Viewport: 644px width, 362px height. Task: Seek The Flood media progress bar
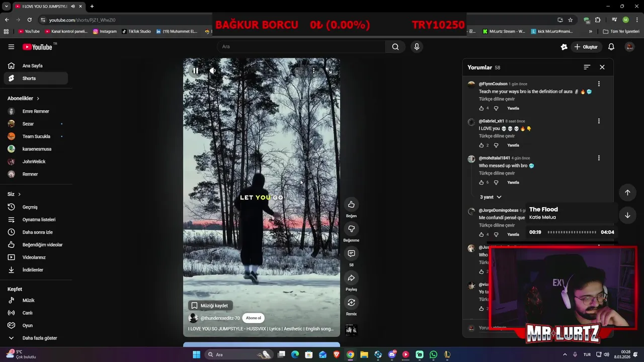pyautogui.click(x=572, y=232)
